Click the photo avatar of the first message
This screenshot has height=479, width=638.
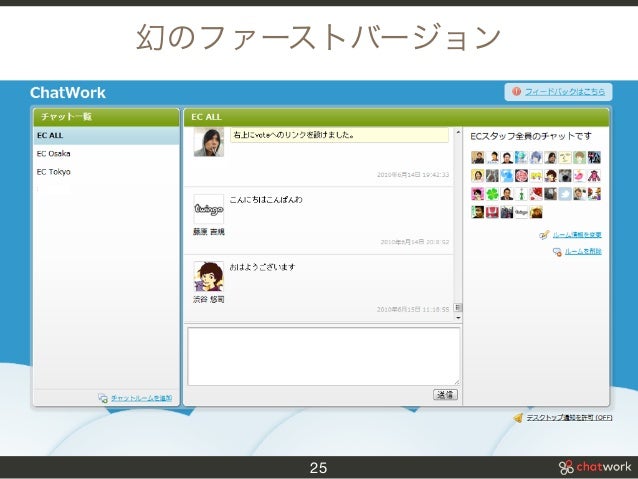[x=209, y=142]
